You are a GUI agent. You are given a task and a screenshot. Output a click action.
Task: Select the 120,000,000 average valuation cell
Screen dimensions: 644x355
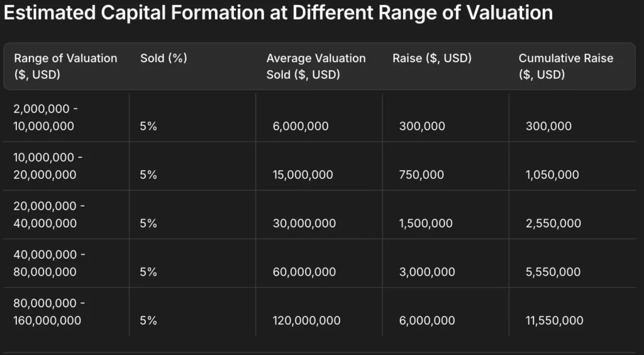[x=306, y=321]
